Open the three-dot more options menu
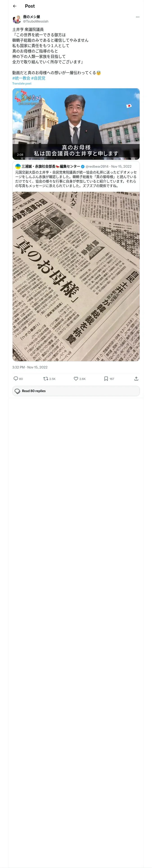This screenshot has height=868, width=152. (137, 17)
